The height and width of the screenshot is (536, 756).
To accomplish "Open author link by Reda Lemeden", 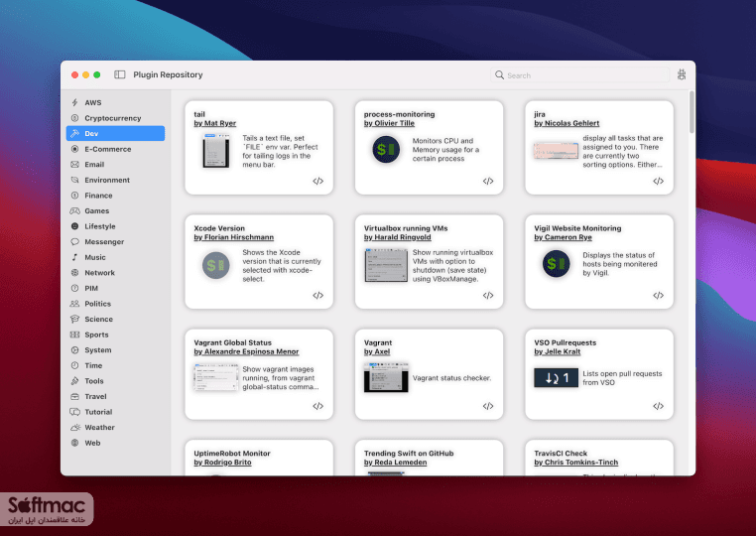I will coord(395,463).
